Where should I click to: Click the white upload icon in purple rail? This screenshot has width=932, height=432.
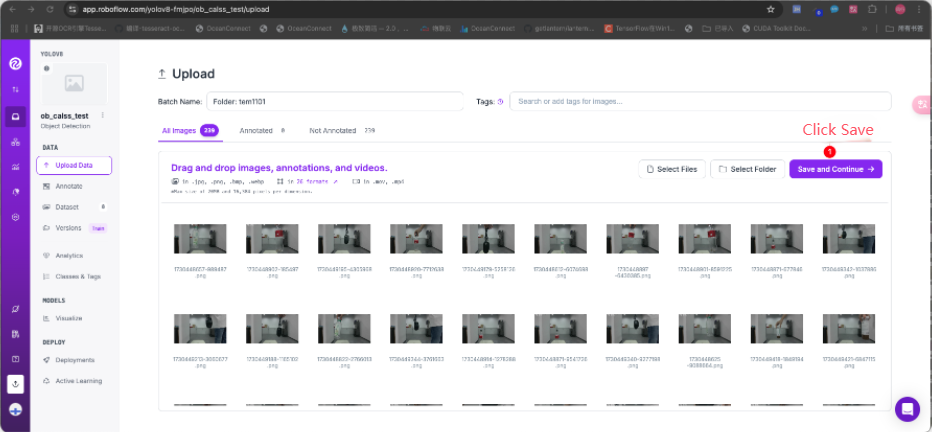coord(15,384)
